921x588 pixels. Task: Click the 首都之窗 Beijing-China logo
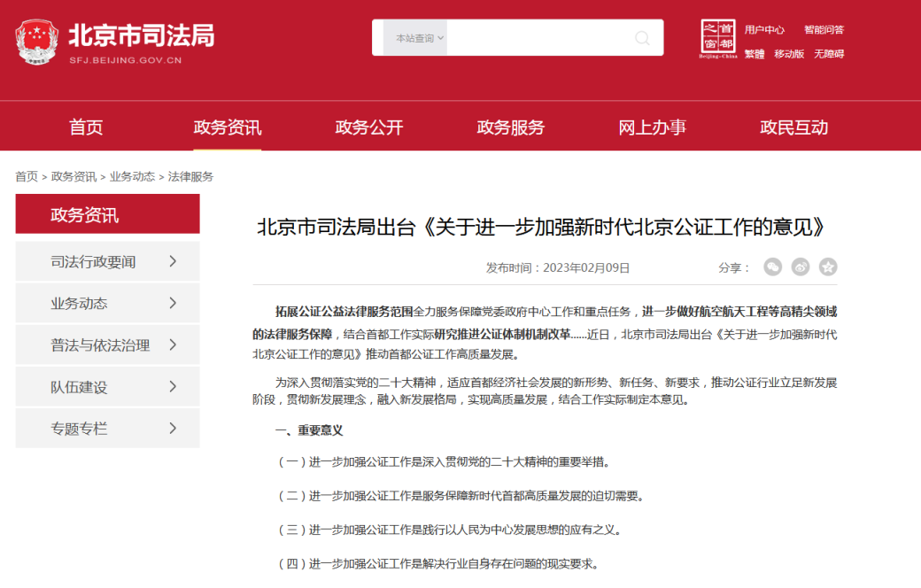(718, 39)
